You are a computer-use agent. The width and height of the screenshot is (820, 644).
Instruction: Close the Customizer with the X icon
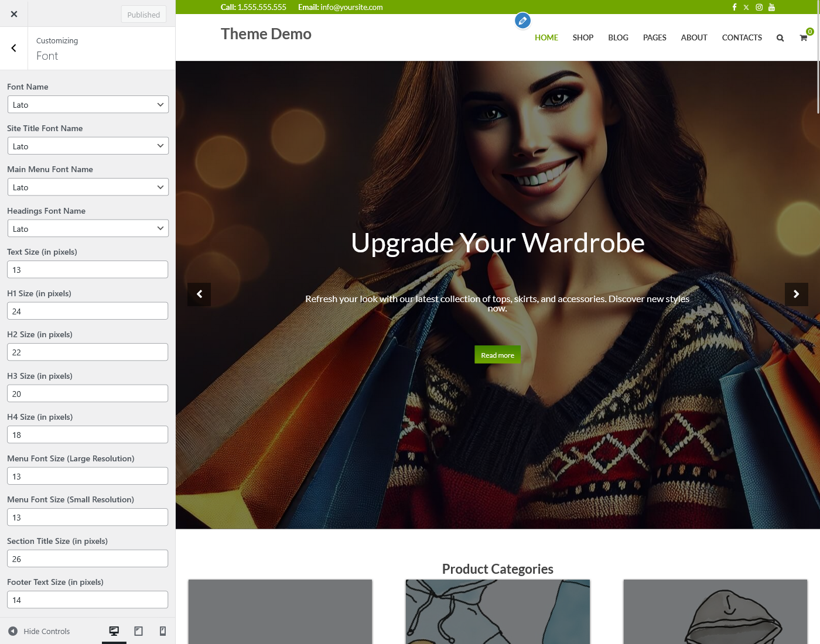pos(14,14)
